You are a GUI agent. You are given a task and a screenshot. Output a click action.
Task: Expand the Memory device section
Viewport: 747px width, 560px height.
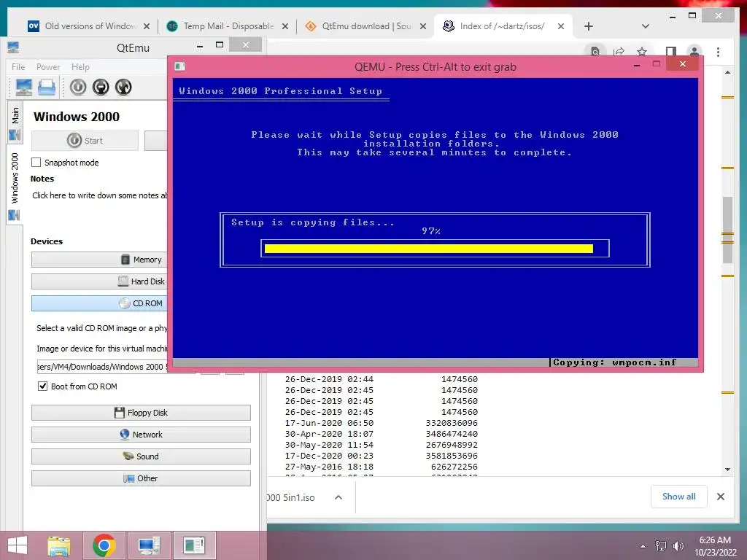pyautogui.click(x=99, y=260)
